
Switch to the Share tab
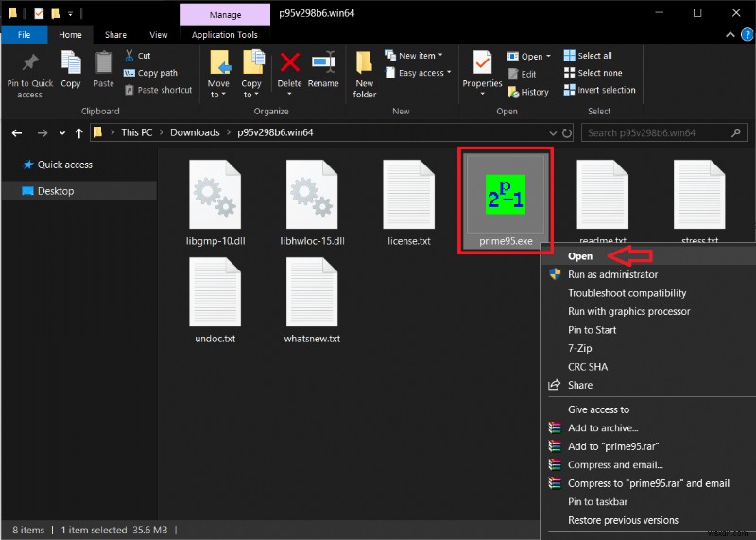(x=115, y=35)
